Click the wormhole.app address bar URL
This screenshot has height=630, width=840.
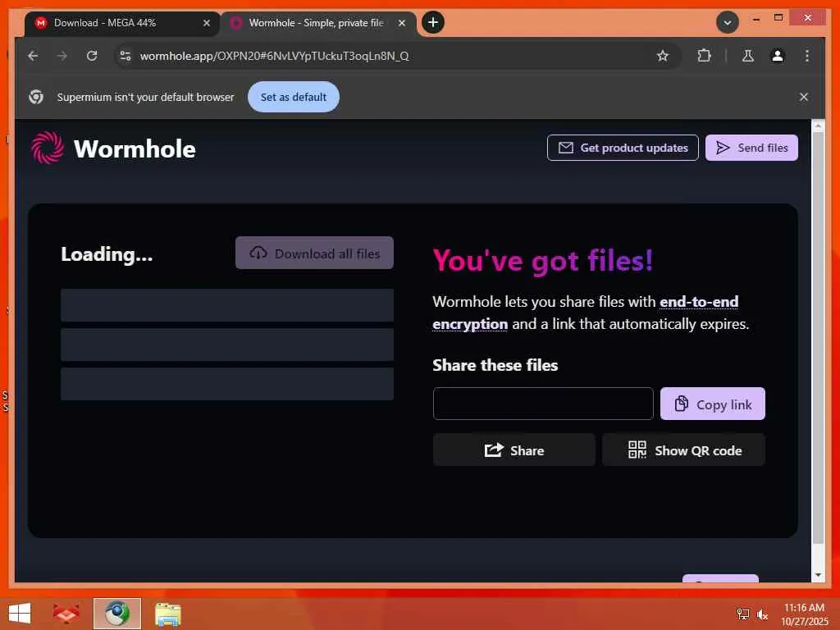(274, 56)
